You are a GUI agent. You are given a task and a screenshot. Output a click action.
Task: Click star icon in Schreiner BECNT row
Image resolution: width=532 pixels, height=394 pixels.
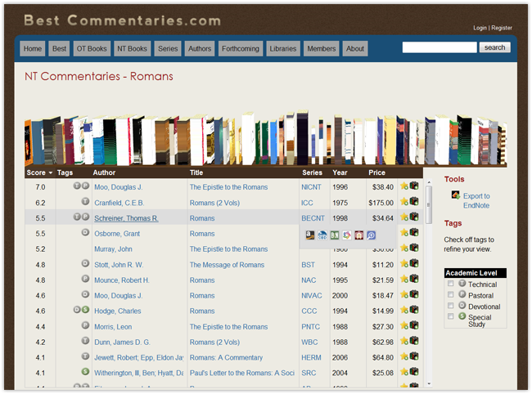[x=404, y=217]
